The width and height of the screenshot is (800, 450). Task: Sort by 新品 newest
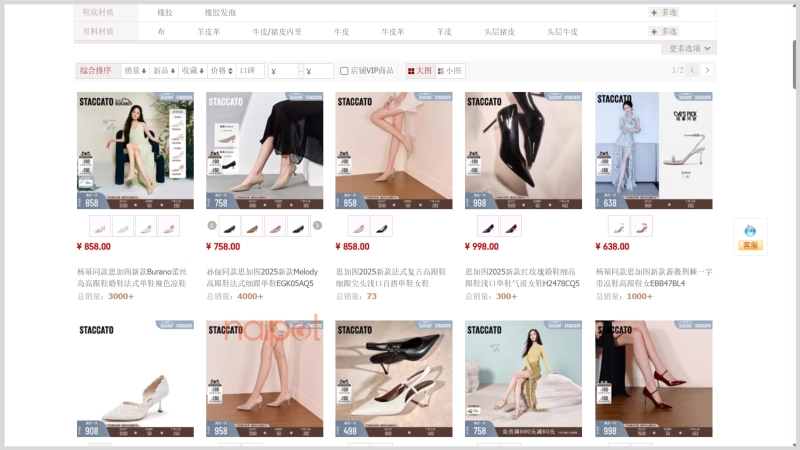[x=164, y=71]
